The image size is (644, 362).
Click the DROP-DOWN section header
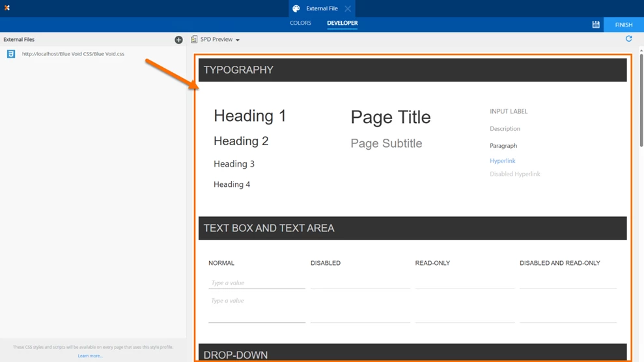tap(412, 353)
